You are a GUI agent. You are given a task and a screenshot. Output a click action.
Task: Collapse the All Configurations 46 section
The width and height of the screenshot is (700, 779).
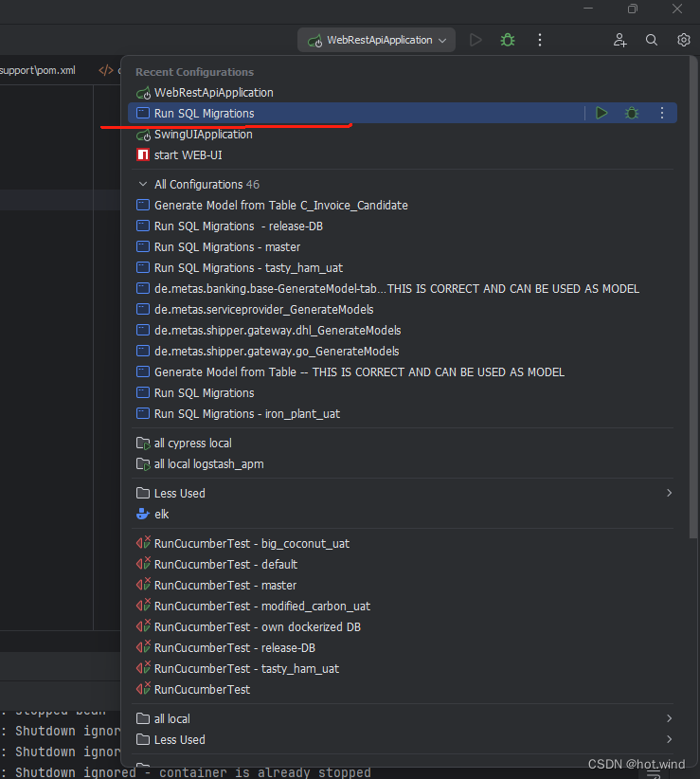click(143, 184)
